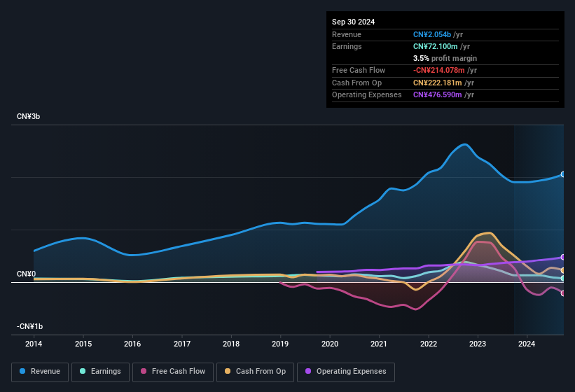Click the 2017 x-axis label
This screenshot has width=575, height=392.
pyautogui.click(x=182, y=344)
